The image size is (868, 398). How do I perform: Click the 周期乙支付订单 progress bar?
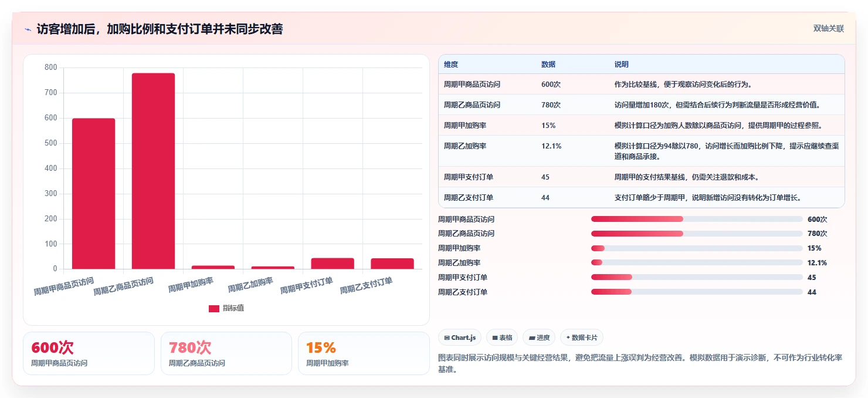pyautogui.click(x=697, y=292)
